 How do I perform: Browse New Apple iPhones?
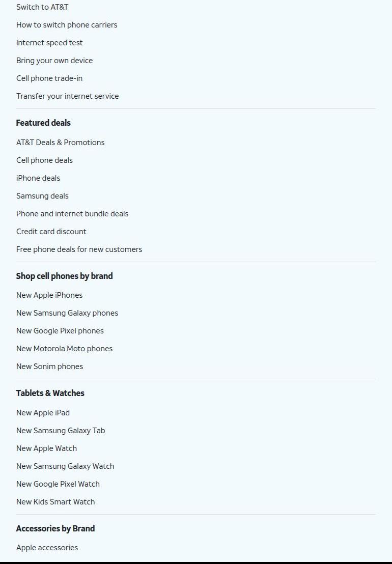[49, 295]
